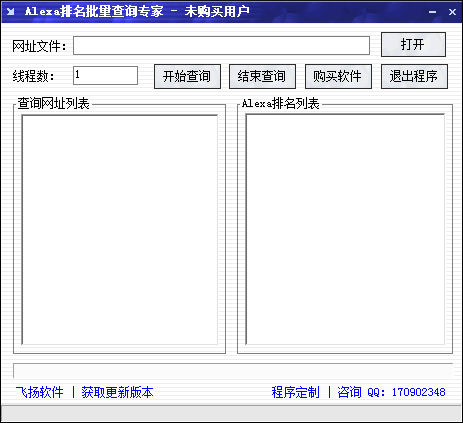
Task: Exit via 退出程序 button
Action: [x=414, y=76]
